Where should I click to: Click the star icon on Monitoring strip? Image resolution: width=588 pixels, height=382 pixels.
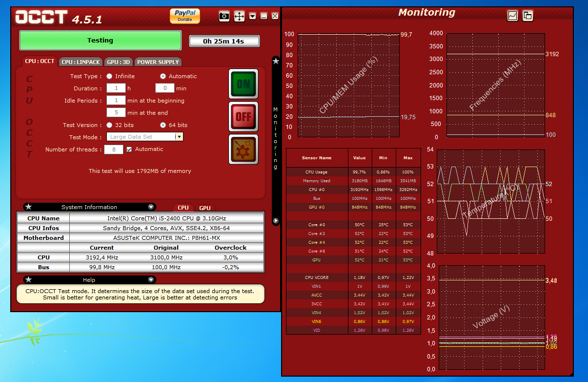276,61
